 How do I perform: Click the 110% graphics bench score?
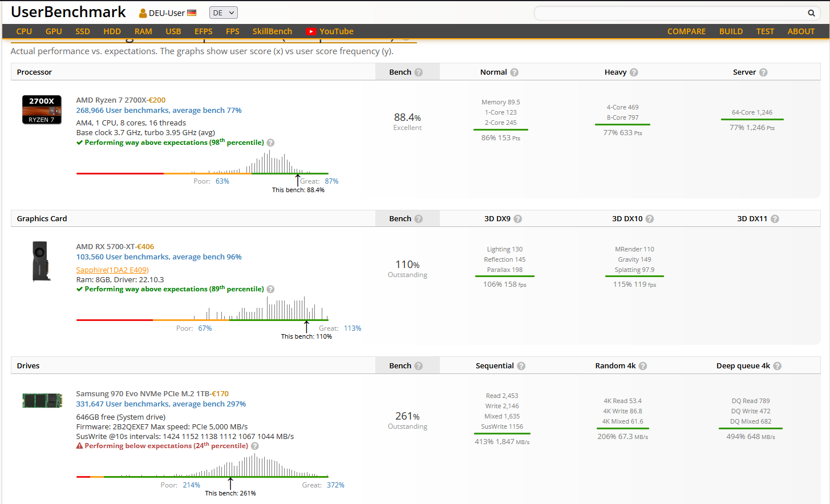pos(407,265)
